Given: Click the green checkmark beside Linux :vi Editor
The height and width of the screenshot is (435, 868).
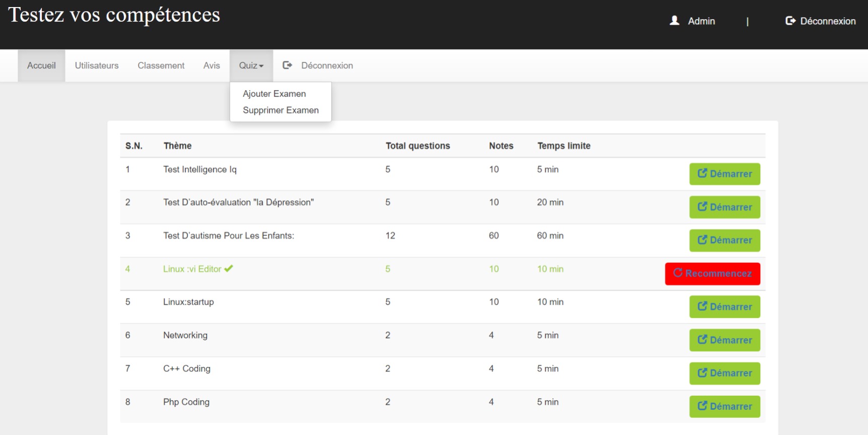Looking at the screenshot, I should [x=229, y=269].
